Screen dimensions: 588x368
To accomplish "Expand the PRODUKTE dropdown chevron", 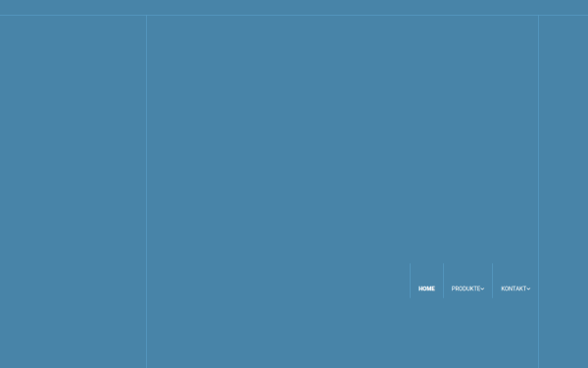I will [482, 289].
